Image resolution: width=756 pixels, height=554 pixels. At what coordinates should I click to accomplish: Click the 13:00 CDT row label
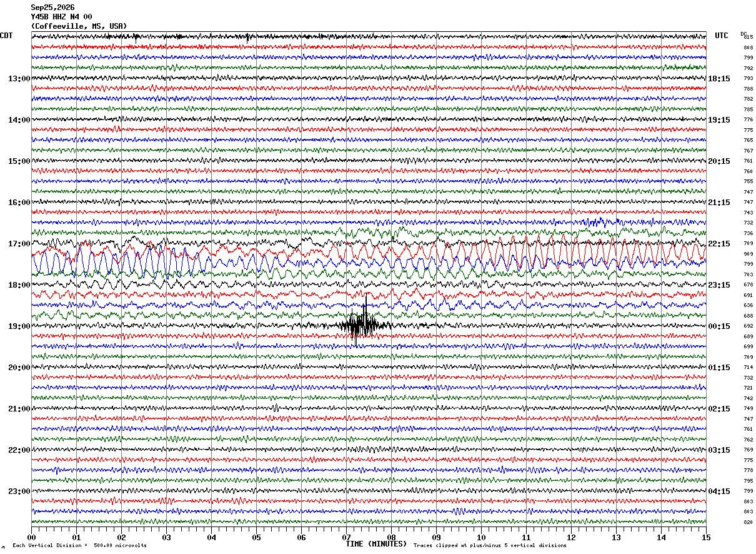[19, 79]
